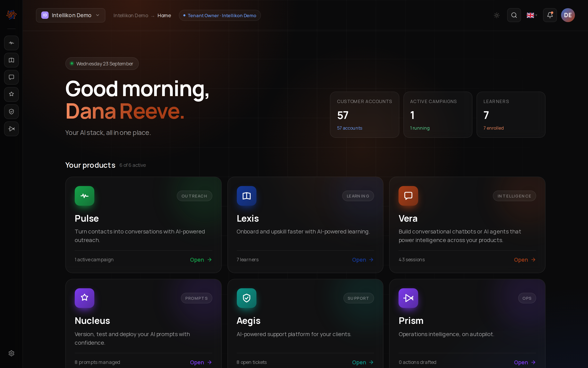
Task: Click the 8 open tickets text
Action: pos(252,362)
